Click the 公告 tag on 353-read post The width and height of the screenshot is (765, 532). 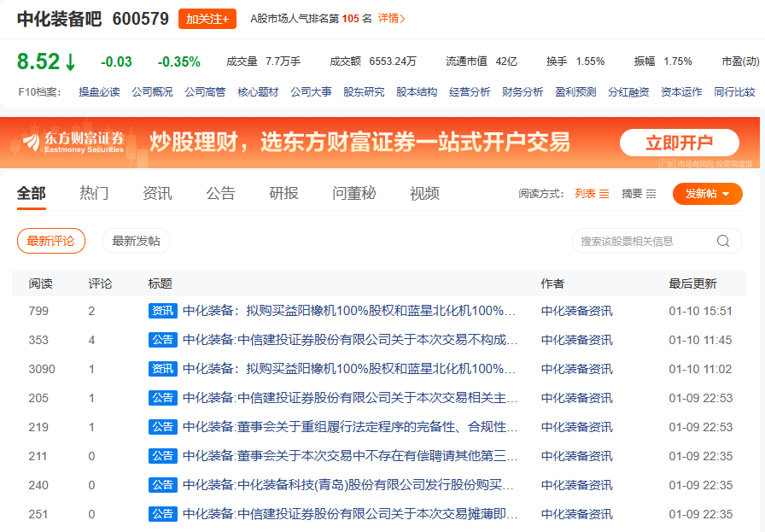coord(162,340)
